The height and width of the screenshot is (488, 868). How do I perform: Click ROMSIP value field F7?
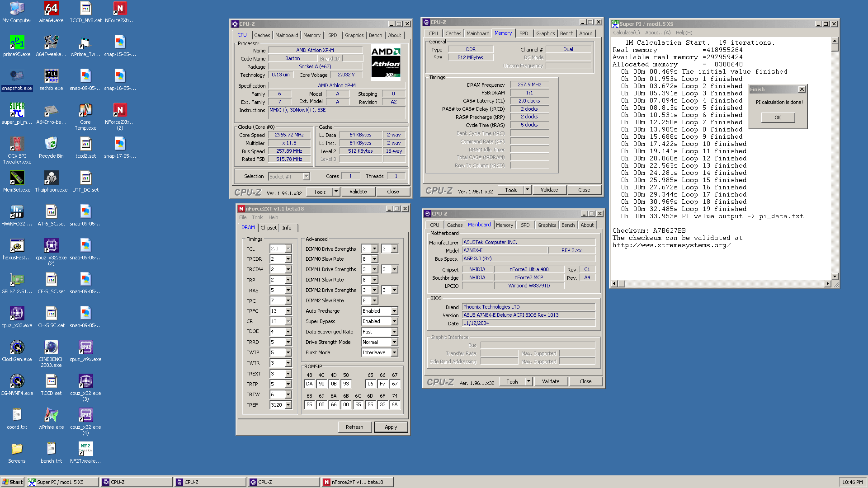point(382,384)
